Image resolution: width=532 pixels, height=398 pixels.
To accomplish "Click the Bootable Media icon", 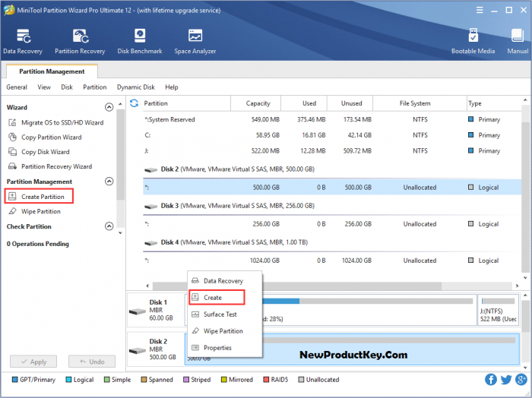I will (x=473, y=41).
